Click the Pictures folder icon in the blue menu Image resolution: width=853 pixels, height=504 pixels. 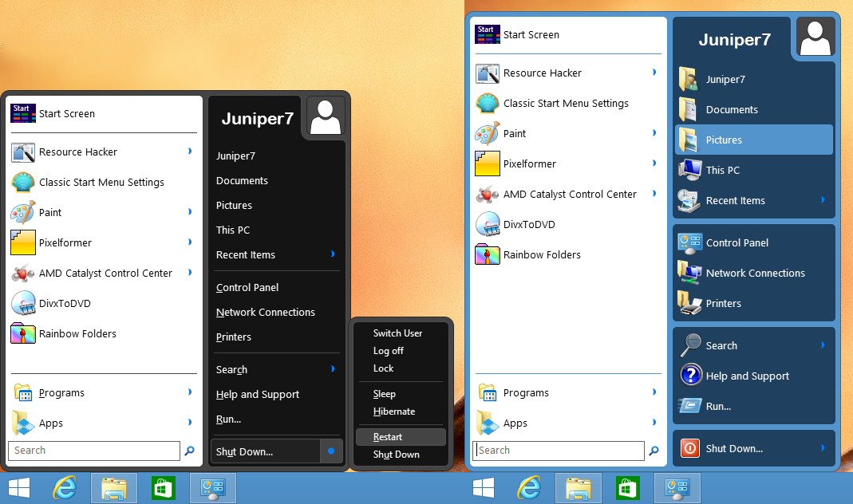coord(689,140)
